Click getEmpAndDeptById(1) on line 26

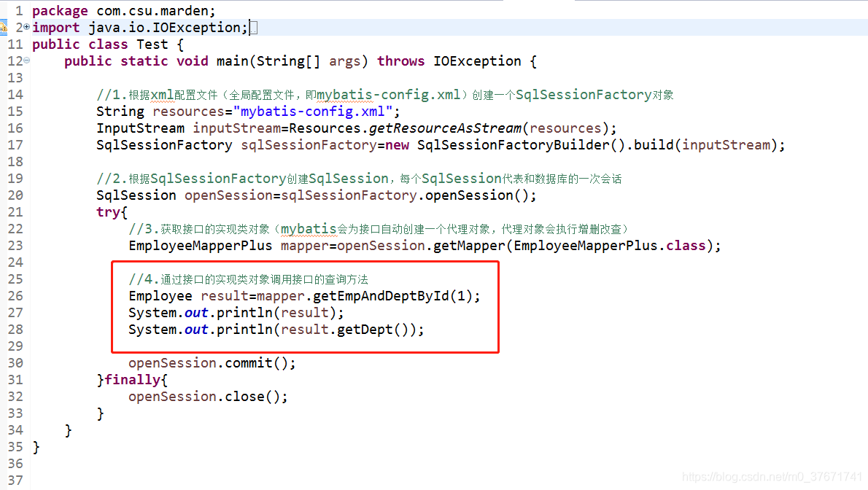[x=392, y=296]
